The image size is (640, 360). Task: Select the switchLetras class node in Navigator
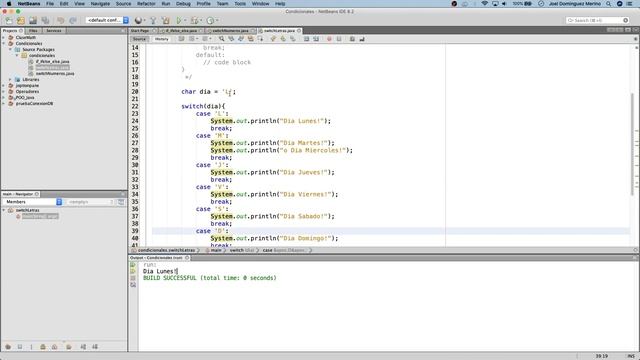(27, 210)
